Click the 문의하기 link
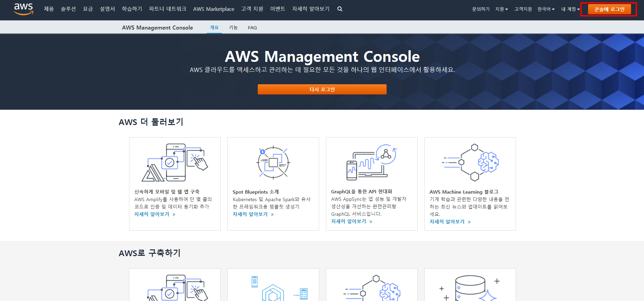The width and height of the screenshot is (644, 301). point(481,9)
